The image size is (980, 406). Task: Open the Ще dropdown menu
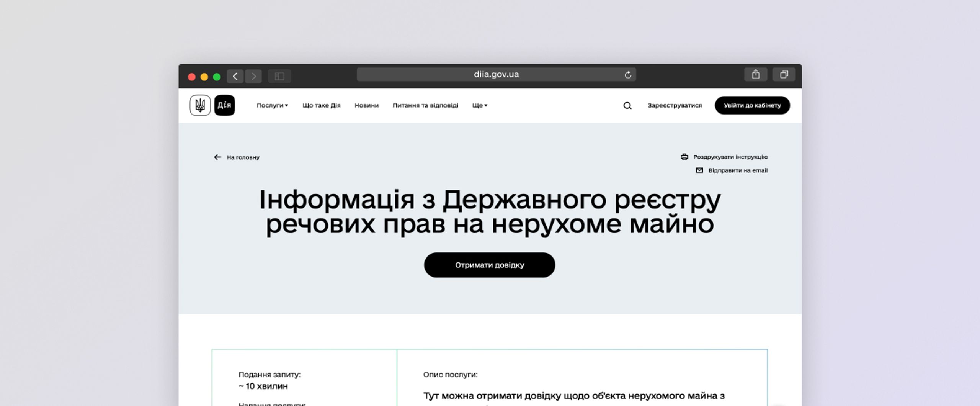480,105
